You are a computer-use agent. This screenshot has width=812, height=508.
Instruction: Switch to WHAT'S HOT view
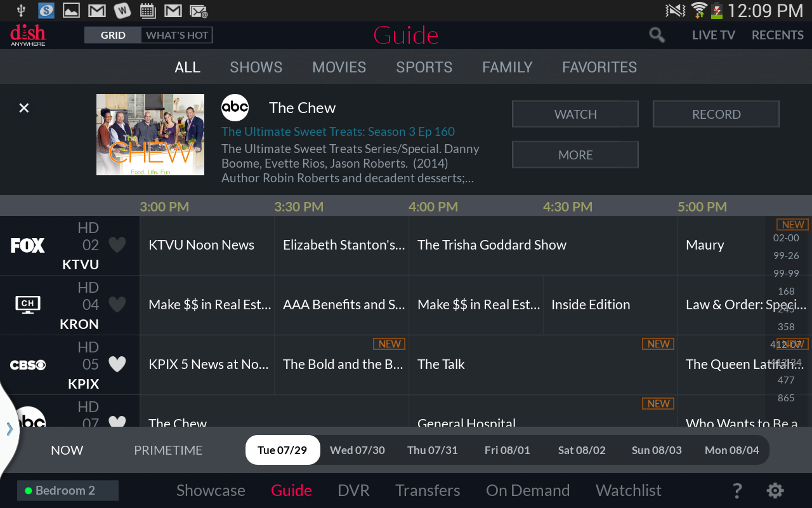(177, 35)
